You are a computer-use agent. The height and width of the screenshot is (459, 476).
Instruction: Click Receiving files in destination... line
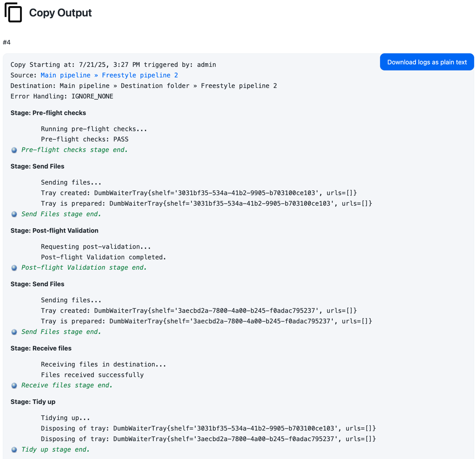point(103,364)
